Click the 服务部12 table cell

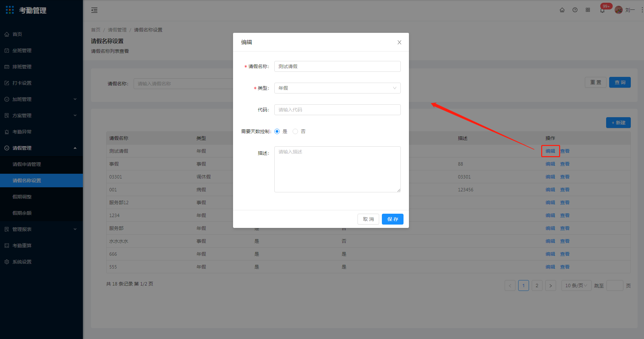(x=119, y=203)
